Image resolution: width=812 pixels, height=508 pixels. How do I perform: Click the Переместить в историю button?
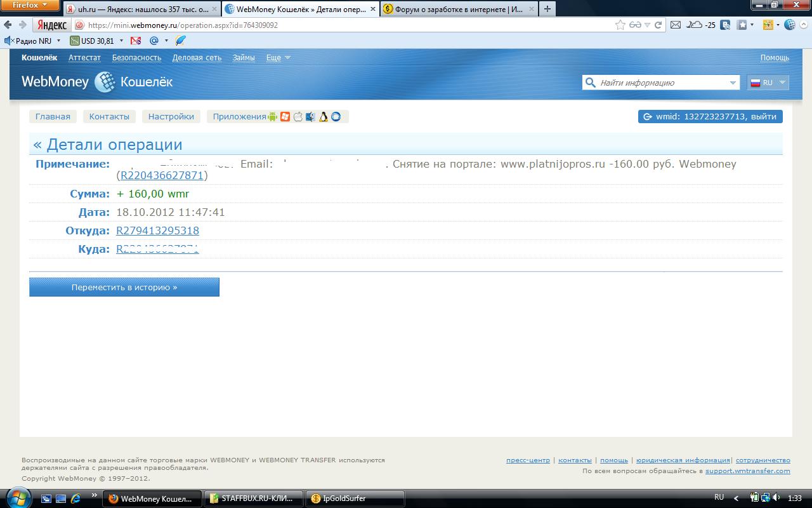pos(124,287)
